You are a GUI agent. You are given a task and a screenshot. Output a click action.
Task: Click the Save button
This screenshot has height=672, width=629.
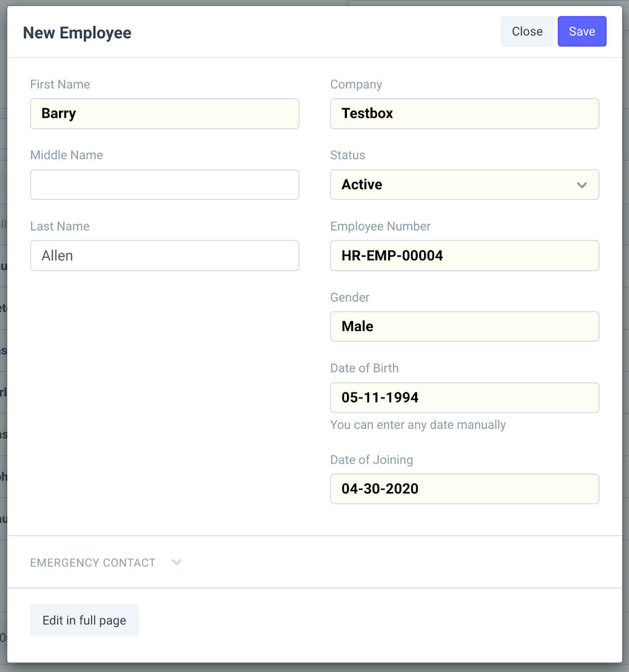582,31
